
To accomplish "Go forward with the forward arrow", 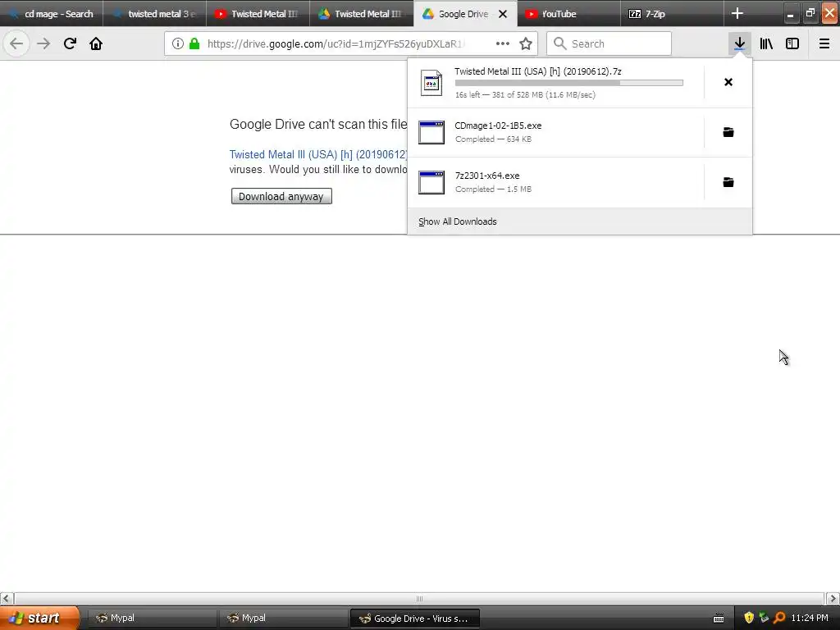I will click(43, 43).
